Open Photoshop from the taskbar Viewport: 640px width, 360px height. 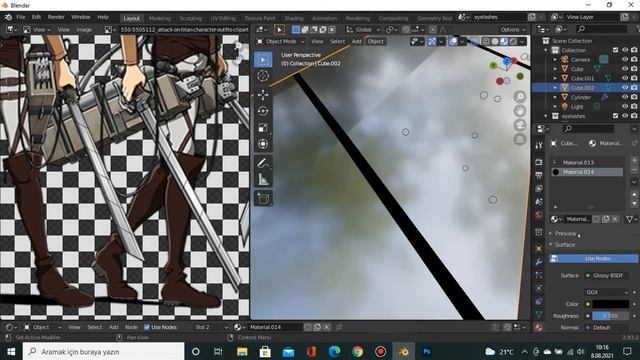pos(427,351)
